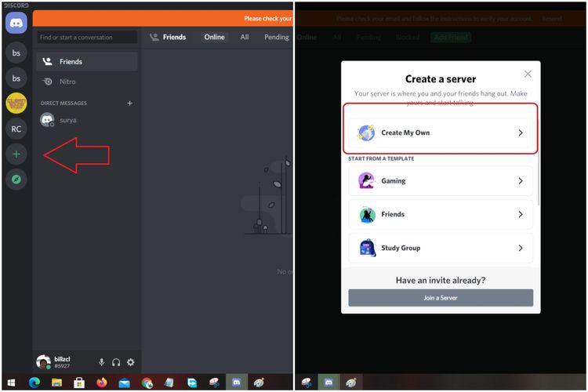The width and height of the screenshot is (588, 392).
Task: Click the dimmed Resend link in banner
Action: (x=552, y=18)
